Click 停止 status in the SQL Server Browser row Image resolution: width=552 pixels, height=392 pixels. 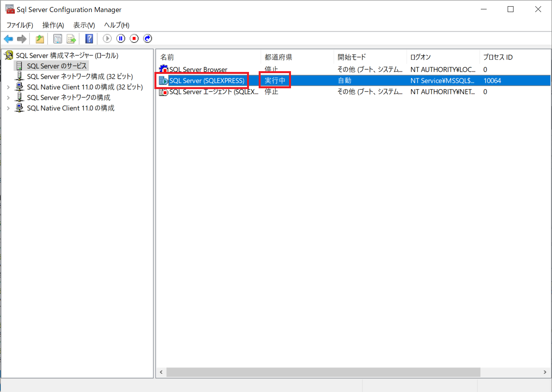pyautogui.click(x=272, y=69)
